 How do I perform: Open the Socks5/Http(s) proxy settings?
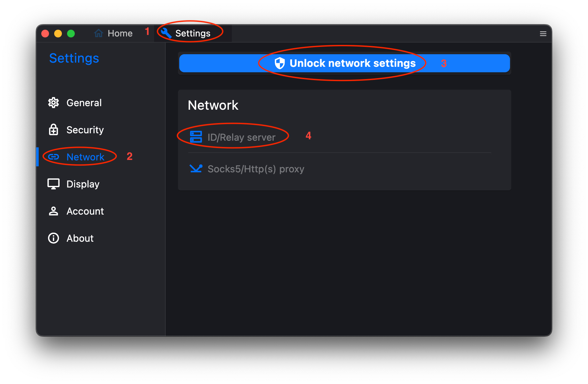(255, 168)
